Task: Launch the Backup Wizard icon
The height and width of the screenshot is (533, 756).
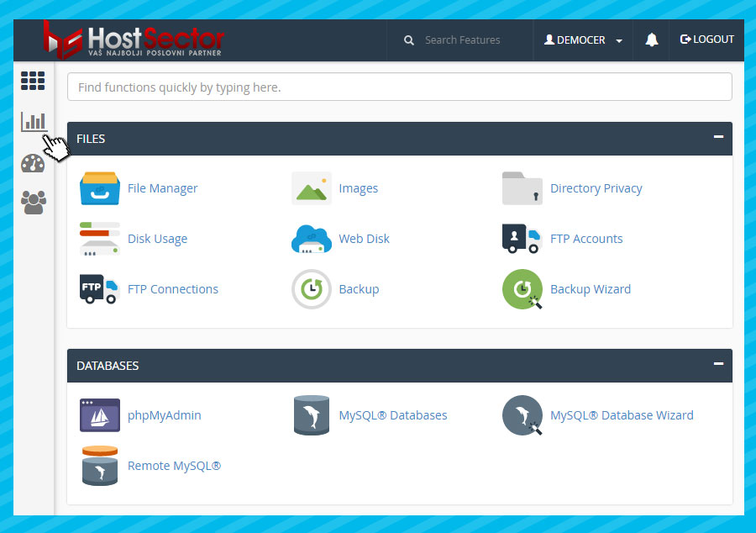Action: (522, 289)
